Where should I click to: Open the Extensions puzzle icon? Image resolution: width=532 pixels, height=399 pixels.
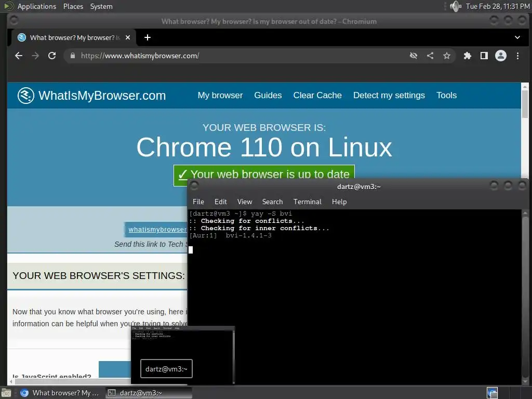[467, 56]
